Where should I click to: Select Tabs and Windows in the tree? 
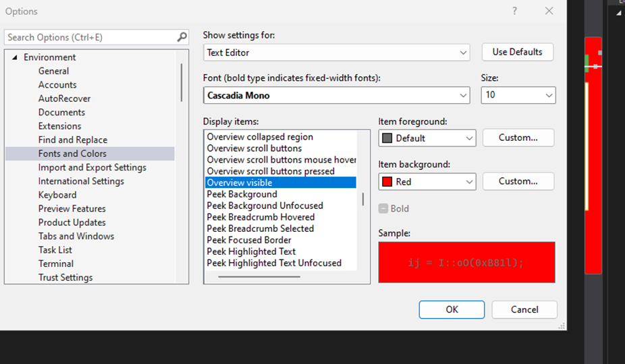(x=76, y=236)
